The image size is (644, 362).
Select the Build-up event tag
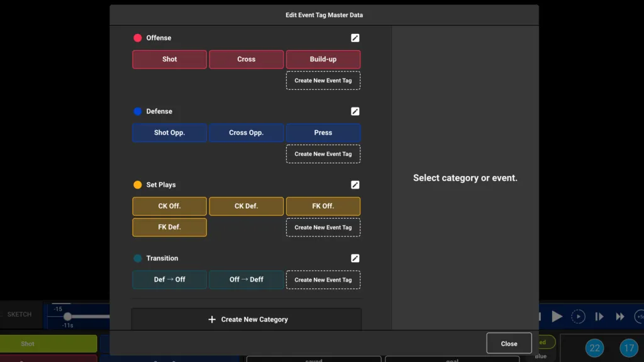[323, 59]
